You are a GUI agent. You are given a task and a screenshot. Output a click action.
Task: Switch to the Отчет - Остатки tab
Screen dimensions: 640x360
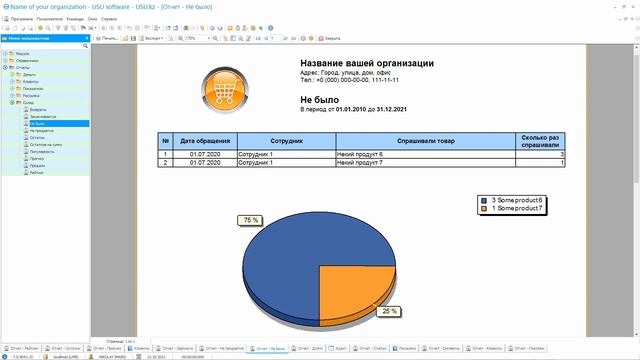click(x=63, y=348)
